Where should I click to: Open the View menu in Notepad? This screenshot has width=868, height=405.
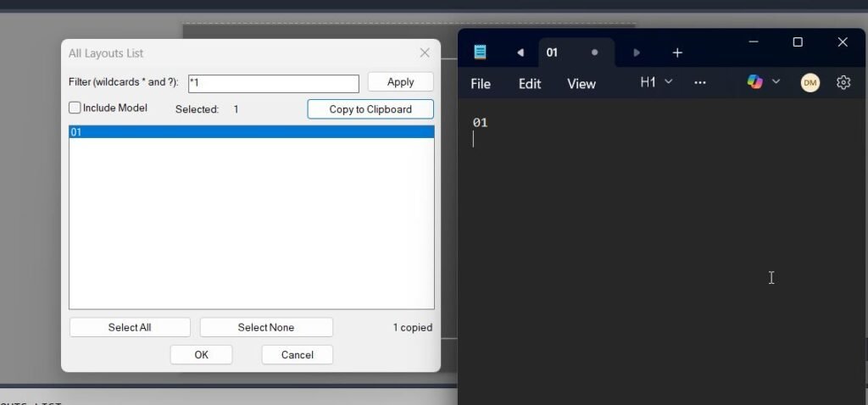(581, 84)
